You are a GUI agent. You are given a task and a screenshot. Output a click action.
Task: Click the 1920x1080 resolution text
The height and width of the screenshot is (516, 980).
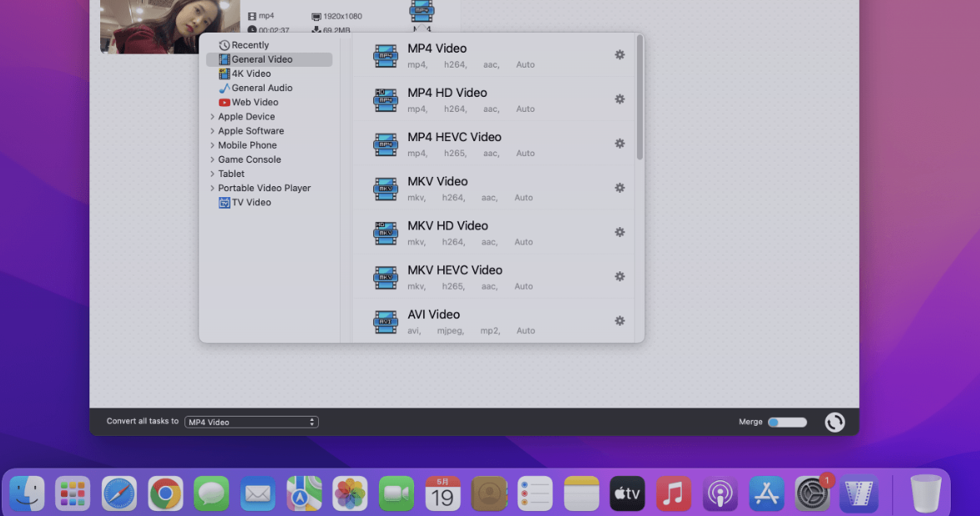(342, 16)
